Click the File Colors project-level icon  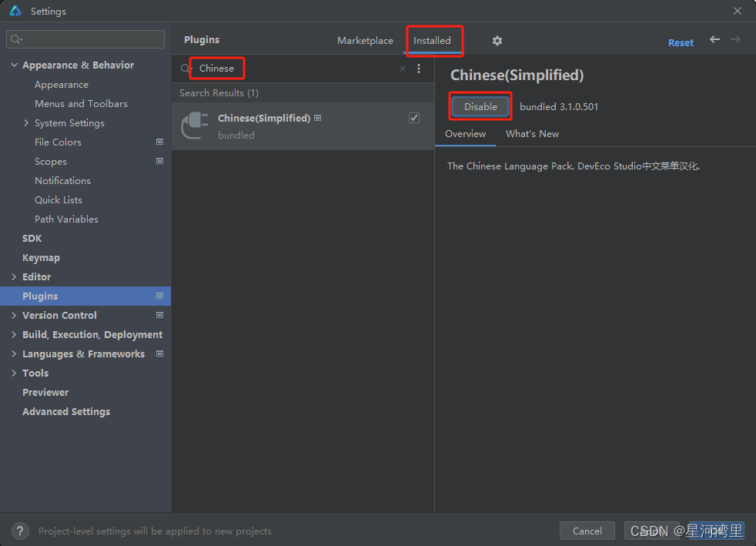(x=159, y=142)
